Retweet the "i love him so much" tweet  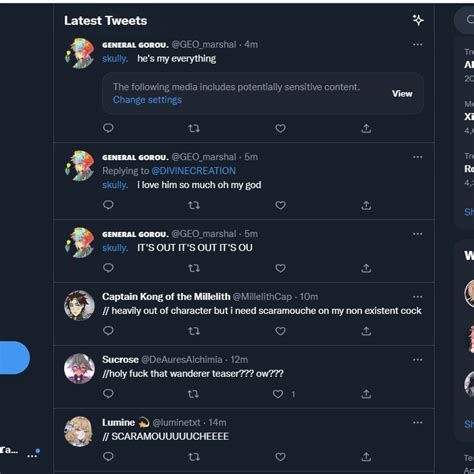click(194, 205)
